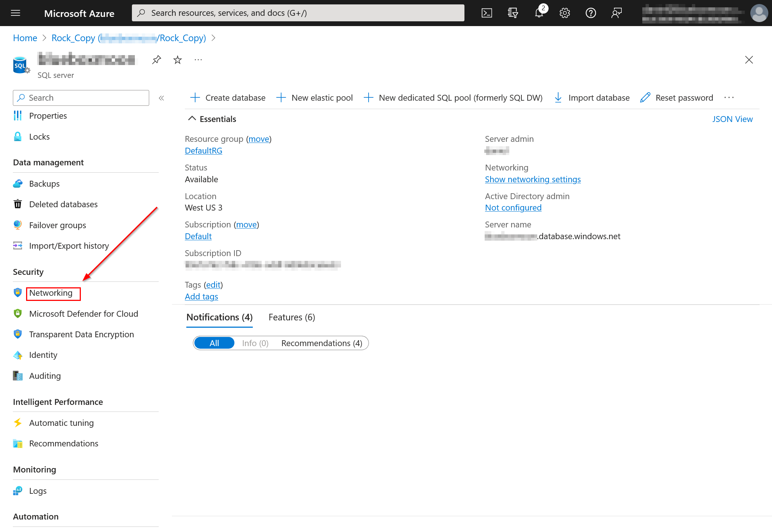This screenshot has width=772, height=532.
Task: Switch to the Features (6) tab
Action: click(292, 317)
